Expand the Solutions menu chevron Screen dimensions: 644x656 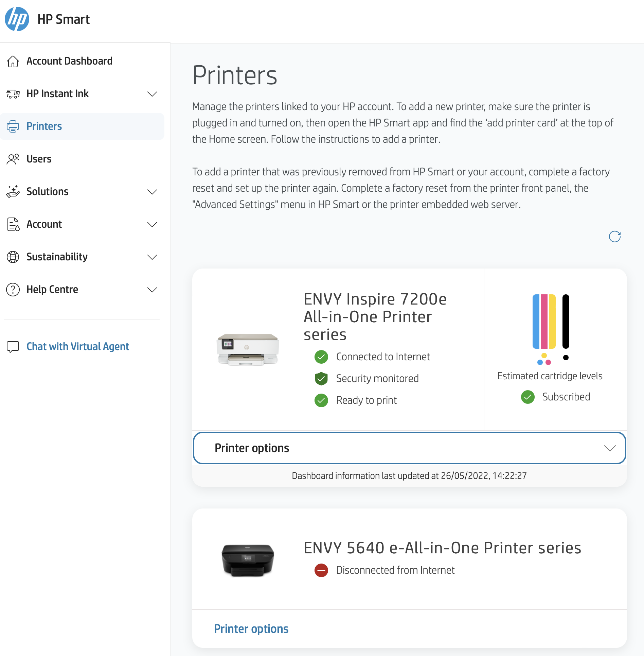[x=152, y=192]
